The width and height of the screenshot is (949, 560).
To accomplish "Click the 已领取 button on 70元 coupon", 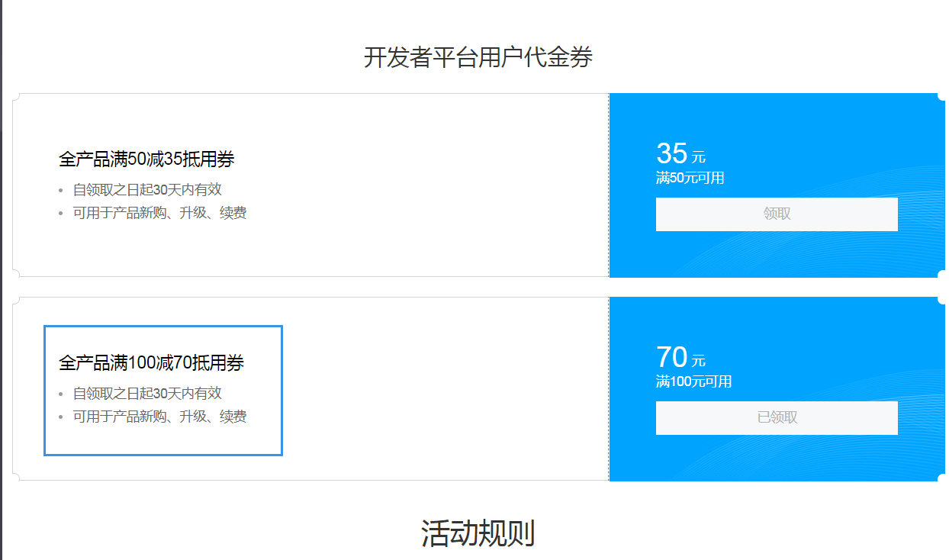I will pyautogui.click(x=777, y=418).
